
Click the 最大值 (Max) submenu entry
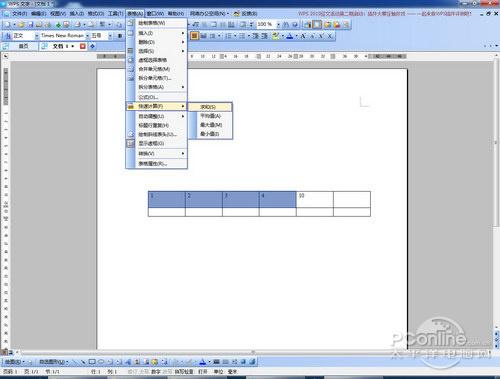[x=210, y=125]
